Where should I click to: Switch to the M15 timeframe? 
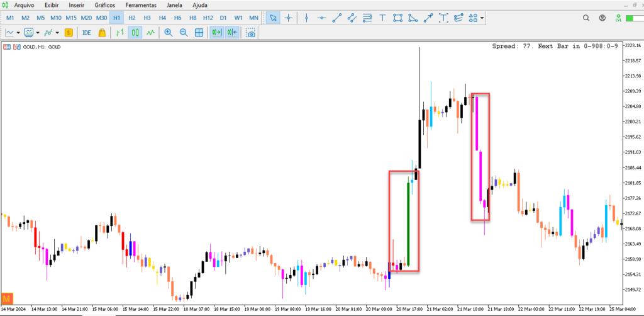(x=71, y=18)
